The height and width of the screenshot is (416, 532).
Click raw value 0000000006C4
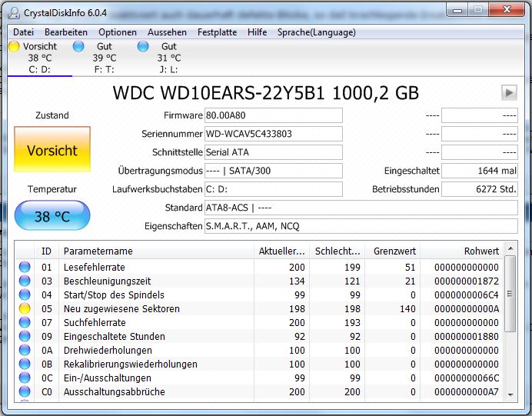pos(467,295)
